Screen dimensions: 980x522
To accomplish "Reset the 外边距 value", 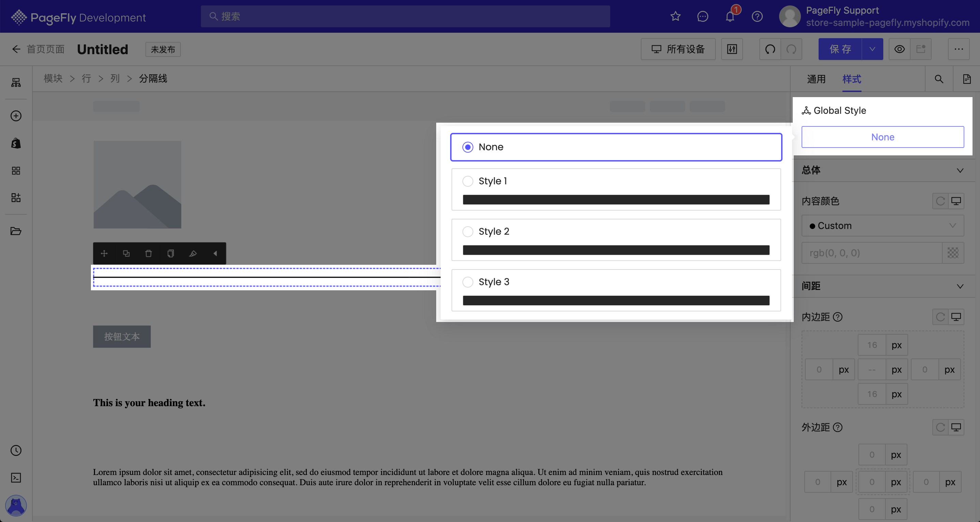I will pyautogui.click(x=941, y=427).
